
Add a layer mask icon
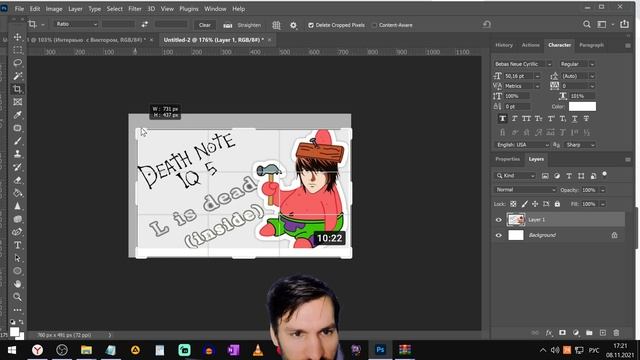coord(562,333)
